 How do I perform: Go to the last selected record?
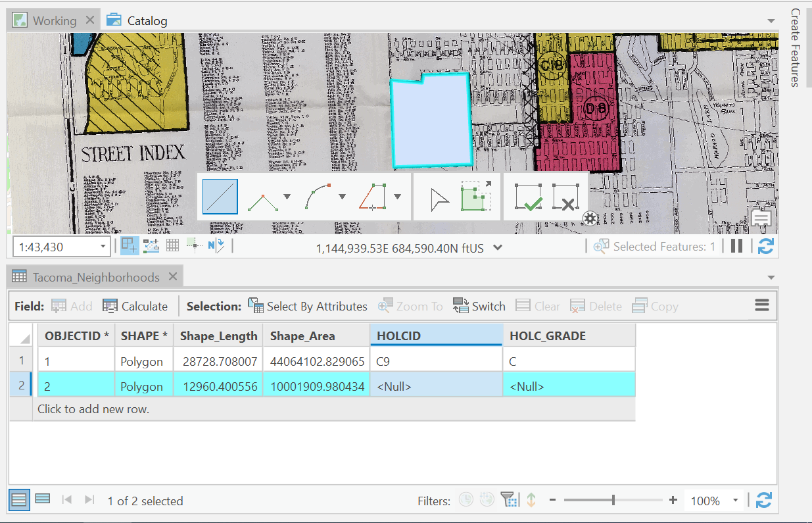click(90, 500)
